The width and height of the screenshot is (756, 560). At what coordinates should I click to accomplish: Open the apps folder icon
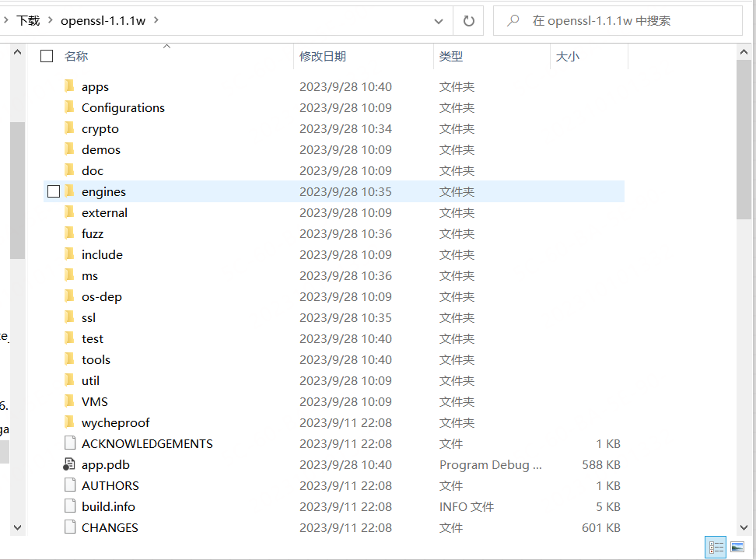(x=69, y=86)
